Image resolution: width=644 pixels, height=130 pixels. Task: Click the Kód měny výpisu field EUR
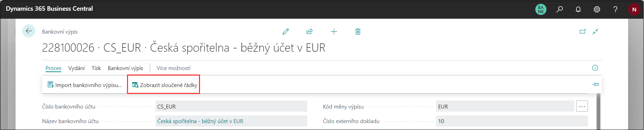coord(505,106)
